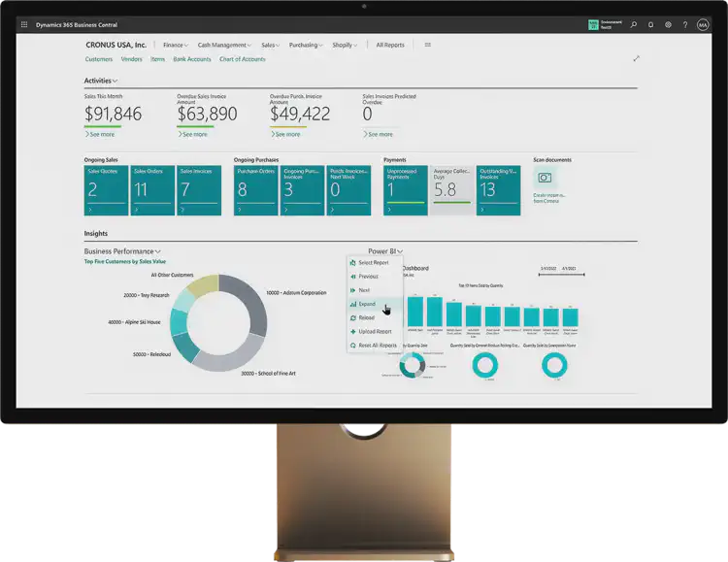Open the Sales Orders tile
This screenshot has height=562, width=728.
[152, 190]
